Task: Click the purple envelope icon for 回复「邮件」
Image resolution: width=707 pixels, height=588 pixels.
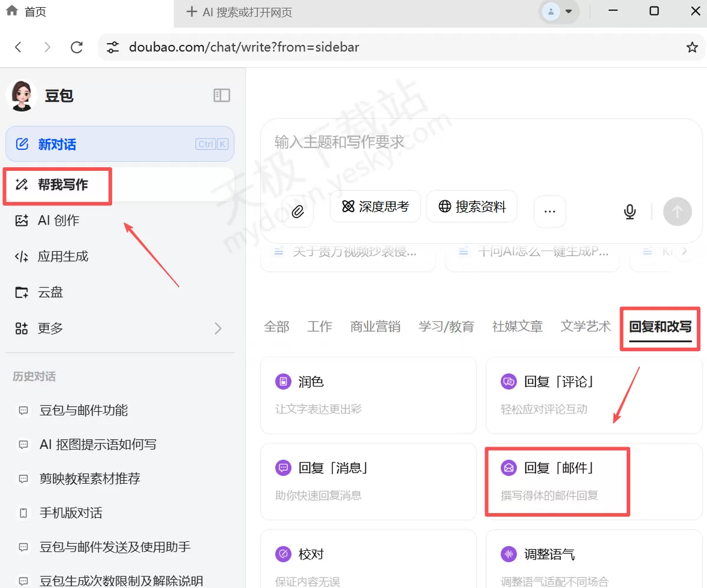Action: pos(508,468)
